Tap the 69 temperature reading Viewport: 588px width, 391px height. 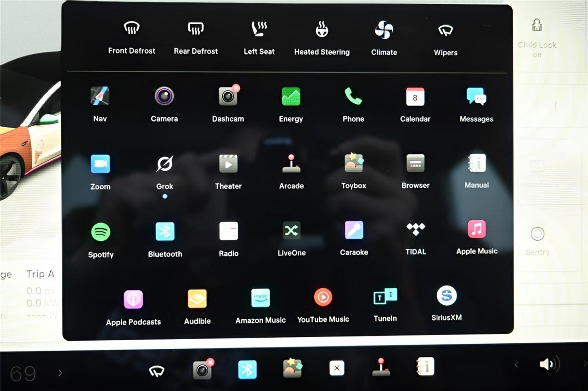(23, 374)
